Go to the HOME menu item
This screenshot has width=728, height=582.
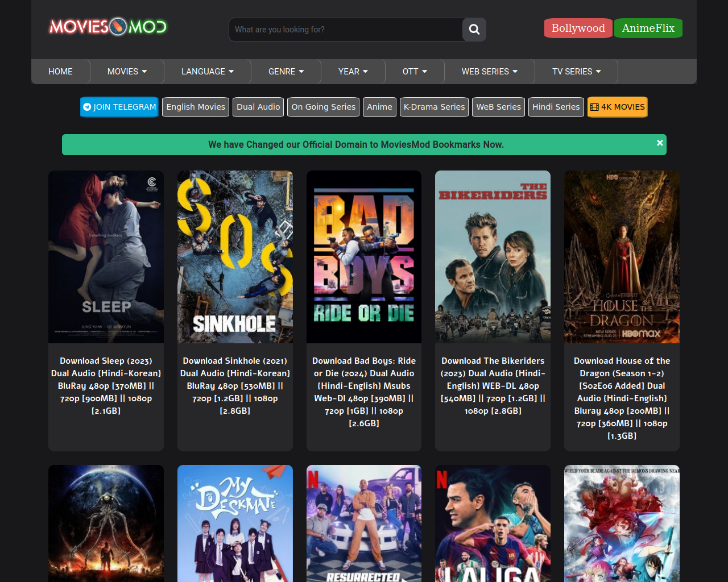pyautogui.click(x=60, y=72)
